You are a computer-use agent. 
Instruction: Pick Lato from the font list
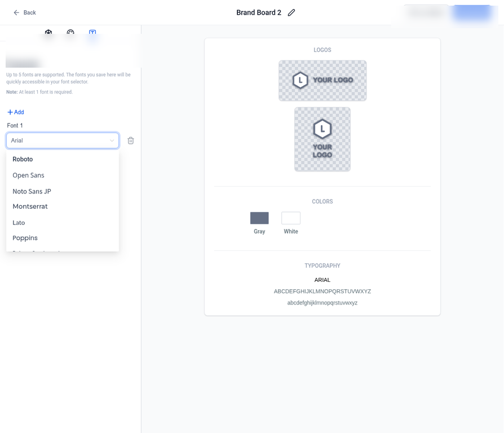click(x=63, y=223)
